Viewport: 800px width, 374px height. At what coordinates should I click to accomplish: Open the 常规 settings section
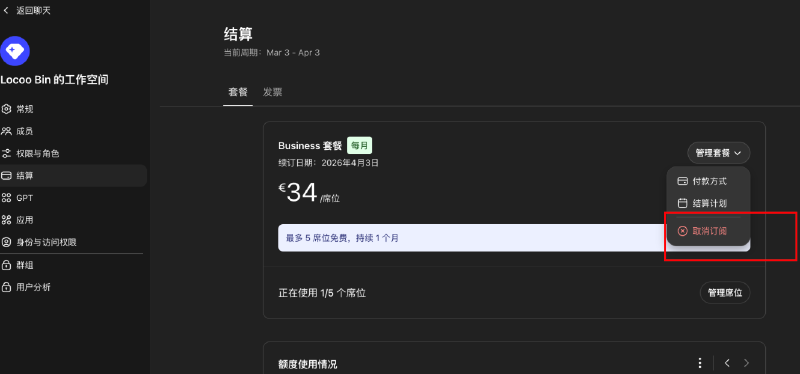73,109
